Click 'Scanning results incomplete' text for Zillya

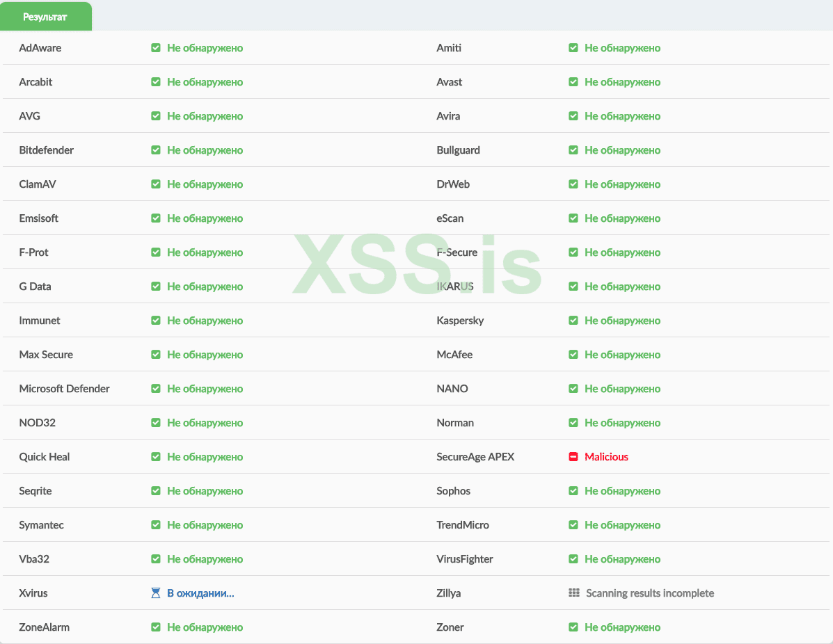[x=650, y=593]
